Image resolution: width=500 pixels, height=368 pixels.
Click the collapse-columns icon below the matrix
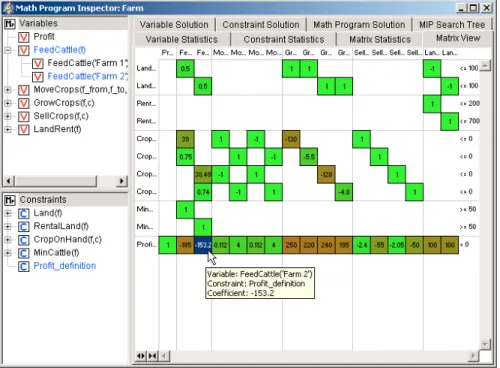152,356
